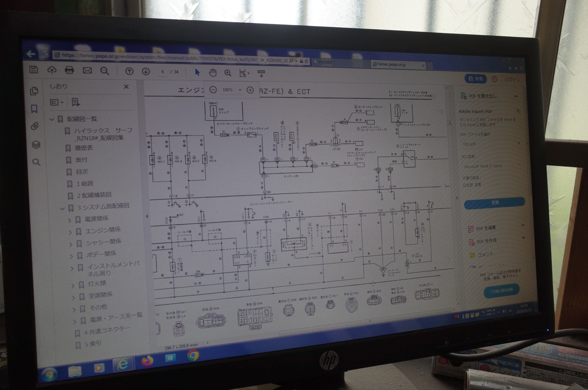This screenshot has width=588, height=390.
Task: Switch to the FAINES browser tab
Action: point(325,62)
